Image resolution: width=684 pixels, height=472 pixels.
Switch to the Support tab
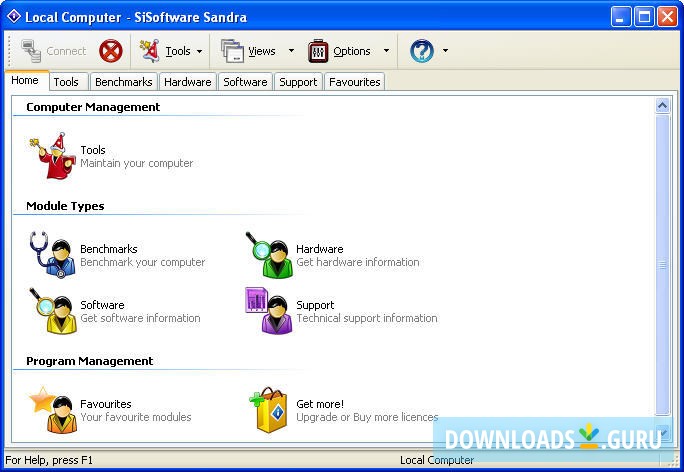point(298,82)
